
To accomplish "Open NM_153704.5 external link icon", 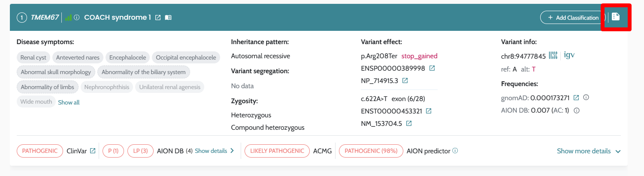I will (x=409, y=123).
